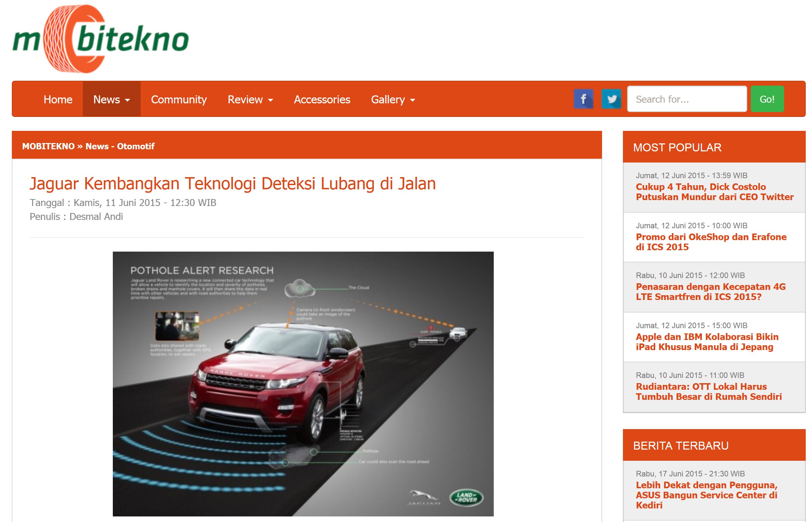Open the Jaguar Kembangkan Teknologi article title

point(233,183)
